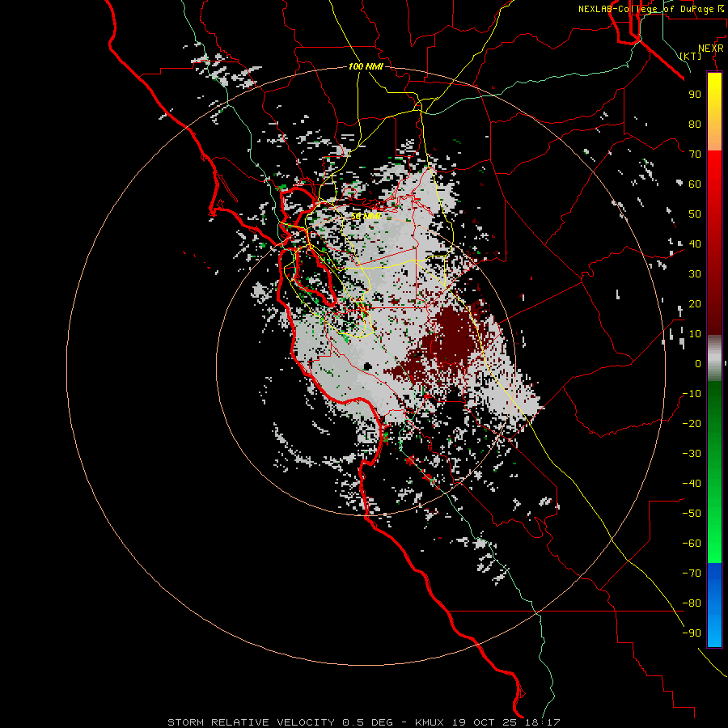This screenshot has width=728, height=728.
Task: Click the -20 value on the velocity scale
Action: [692, 423]
